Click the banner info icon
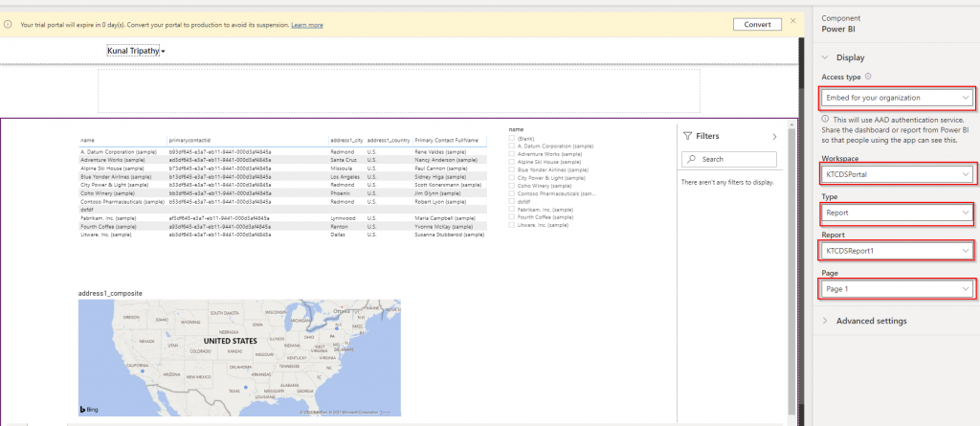Screen dimensions: 980x426 (8, 24)
